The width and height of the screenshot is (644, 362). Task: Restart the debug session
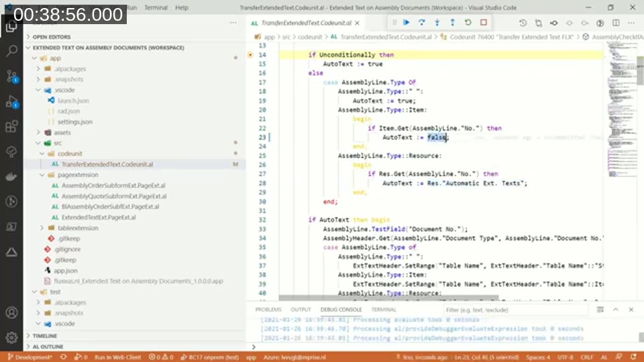468,23
